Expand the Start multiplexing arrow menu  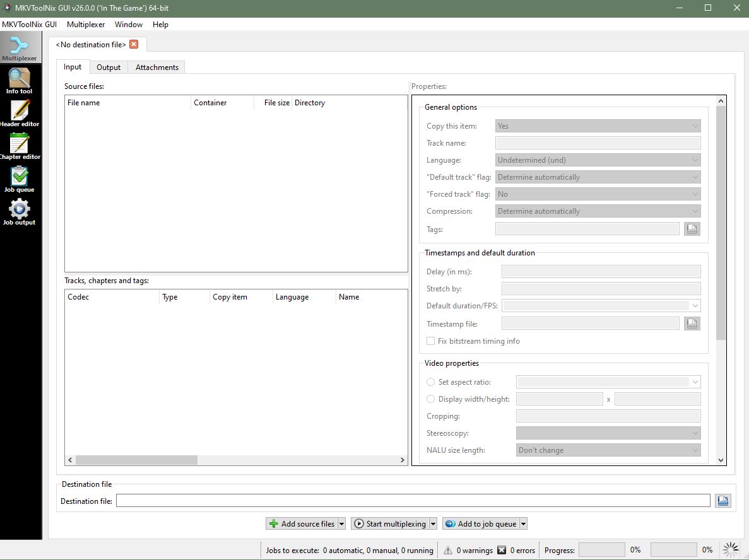click(x=433, y=523)
